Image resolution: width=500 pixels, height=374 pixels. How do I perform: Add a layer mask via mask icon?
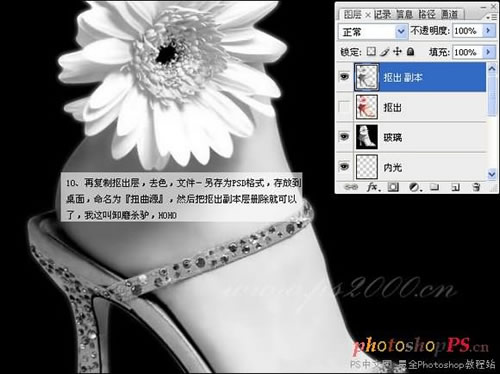393,187
